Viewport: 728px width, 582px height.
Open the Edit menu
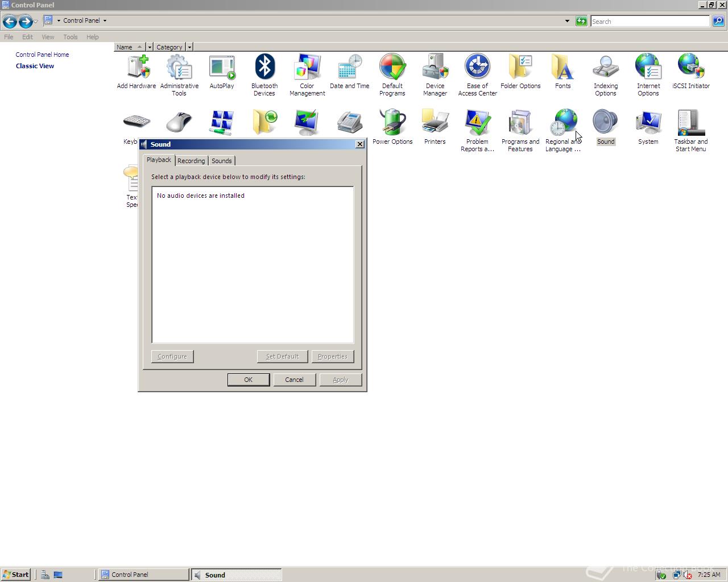27,37
